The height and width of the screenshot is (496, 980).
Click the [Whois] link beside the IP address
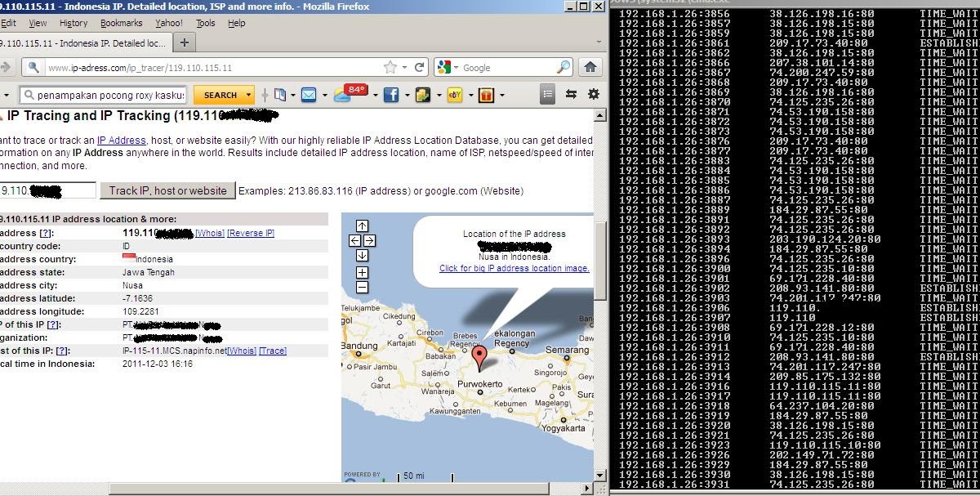(210, 233)
